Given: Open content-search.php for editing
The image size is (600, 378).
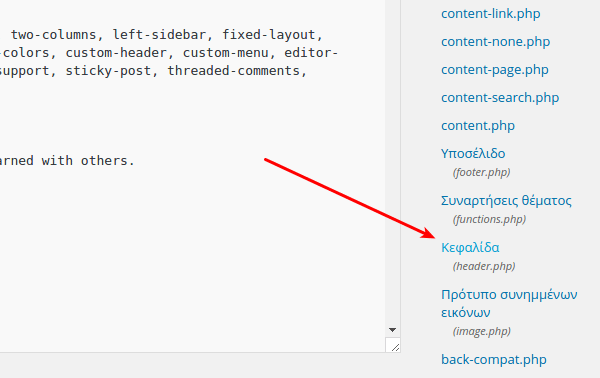Looking at the screenshot, I should [x=500, y=98].
